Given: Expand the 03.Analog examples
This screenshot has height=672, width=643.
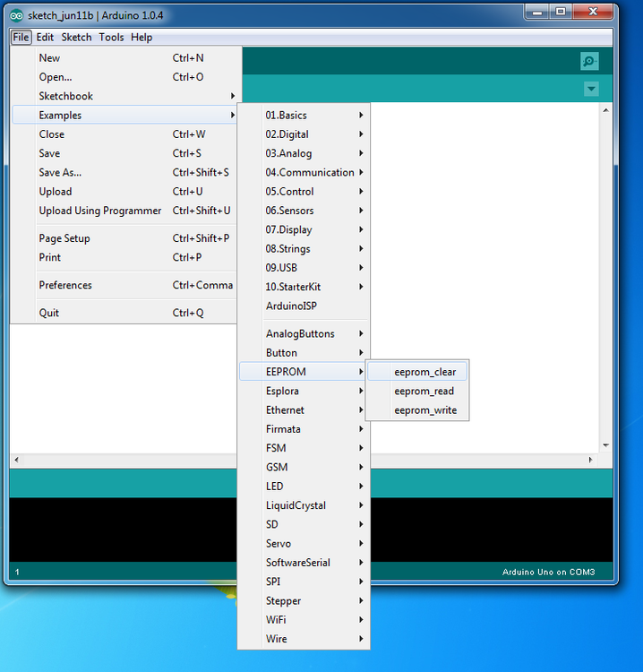Looking at the screenshot, I should (x=304, y=153).
